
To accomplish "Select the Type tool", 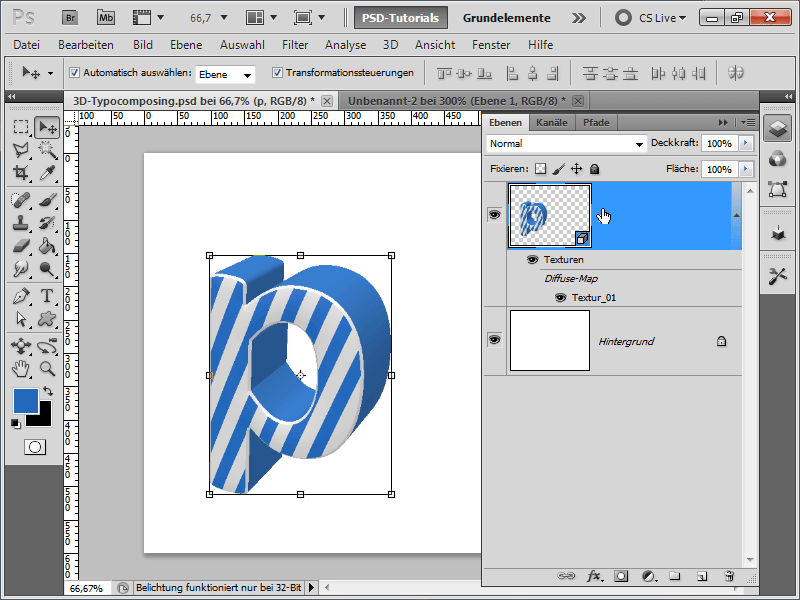I will (47, 296).
